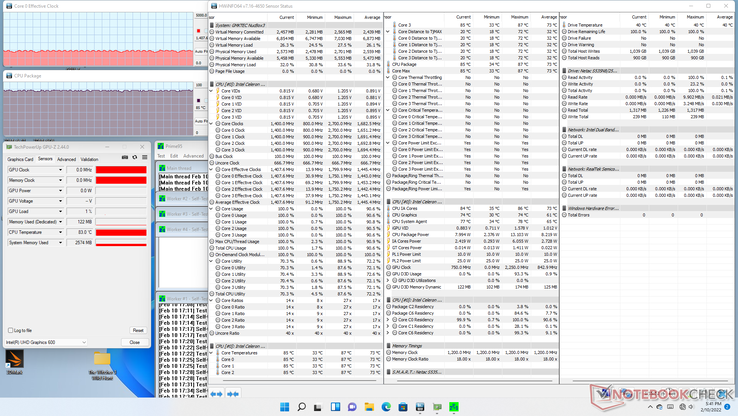738x416 pixels.
Task: Open the Prime95 Edit menu
Action: pyautogui.click(x=174, y=156)
